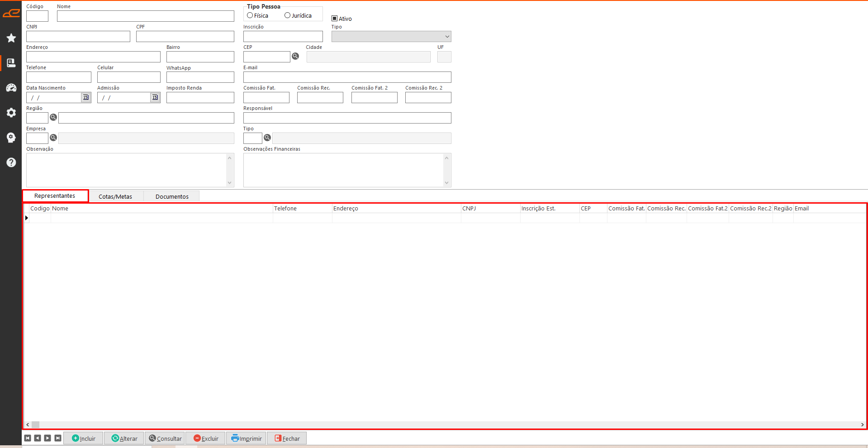Open the Admissão date calendar picker

pyautogui.click(x=155, y=97)
